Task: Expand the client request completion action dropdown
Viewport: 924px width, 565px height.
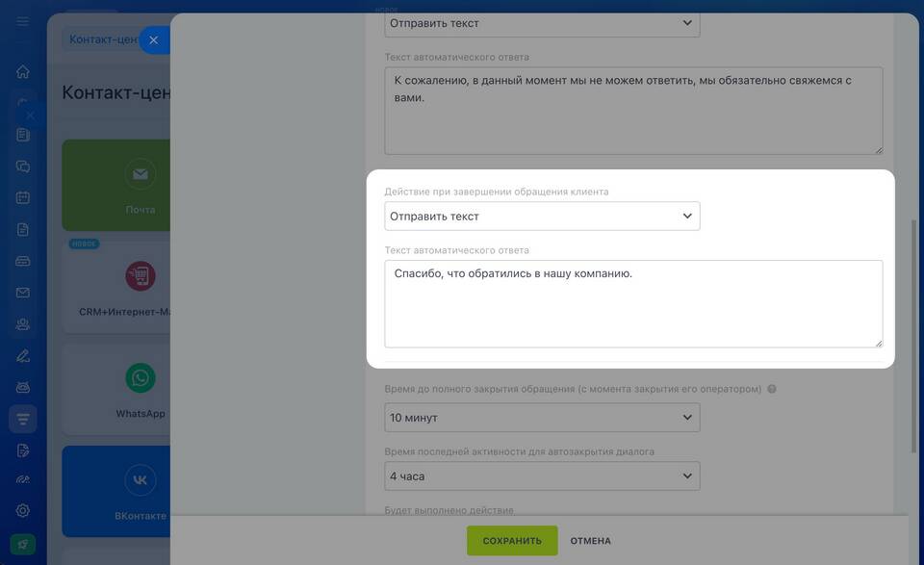Action: tap(542, 217)
